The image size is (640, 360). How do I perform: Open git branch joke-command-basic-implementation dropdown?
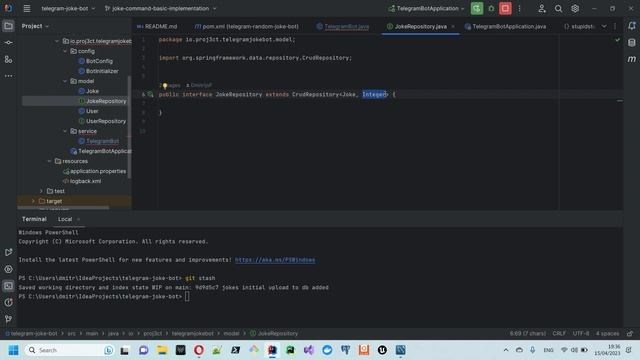point(160,8)
